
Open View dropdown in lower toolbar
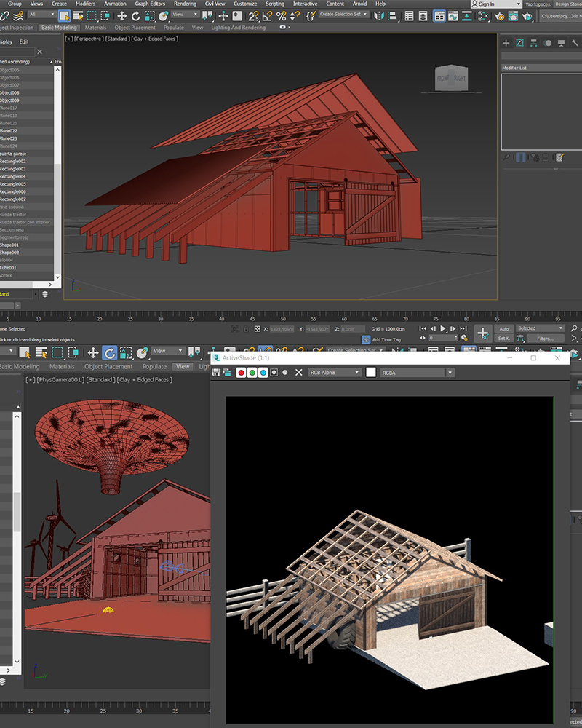[x=167, y=351]
